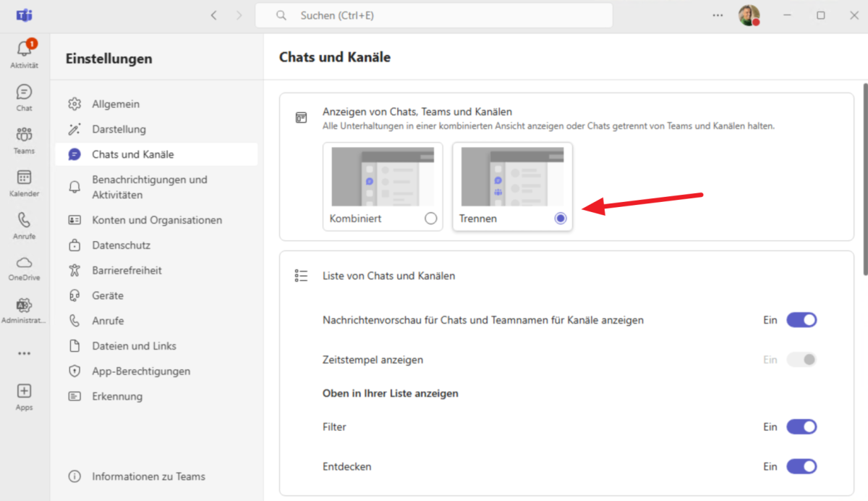Open Informationen zu Teams link

click(x=148, y=476)
